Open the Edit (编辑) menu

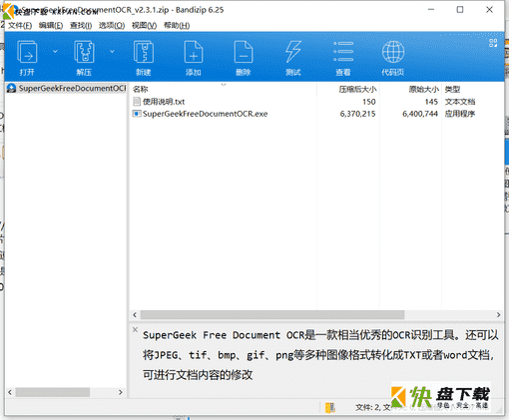pos(51,25)
